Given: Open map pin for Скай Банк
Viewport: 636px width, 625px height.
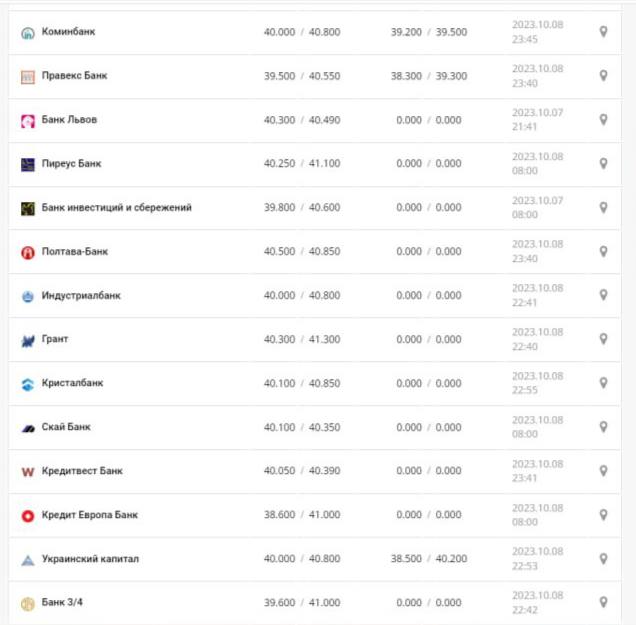Looking at the screenshot, I should point(603,427).
